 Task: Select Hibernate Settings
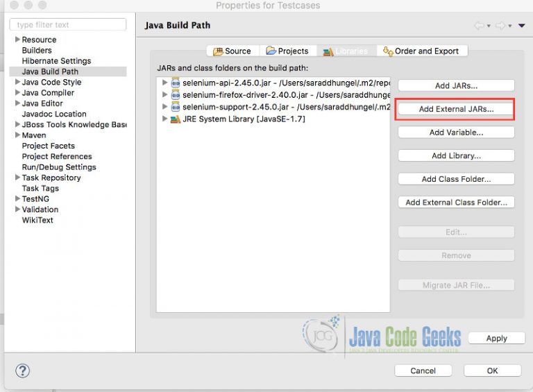tap(56, 61)
